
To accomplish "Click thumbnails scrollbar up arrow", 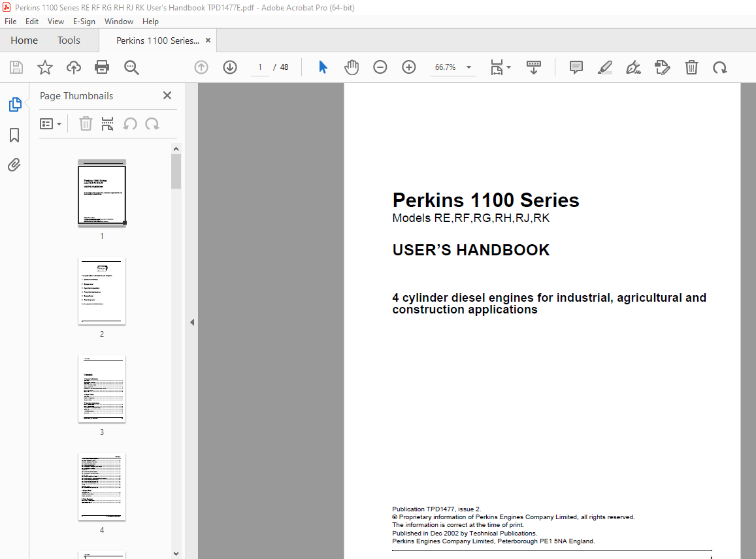I will pos(176,149).
